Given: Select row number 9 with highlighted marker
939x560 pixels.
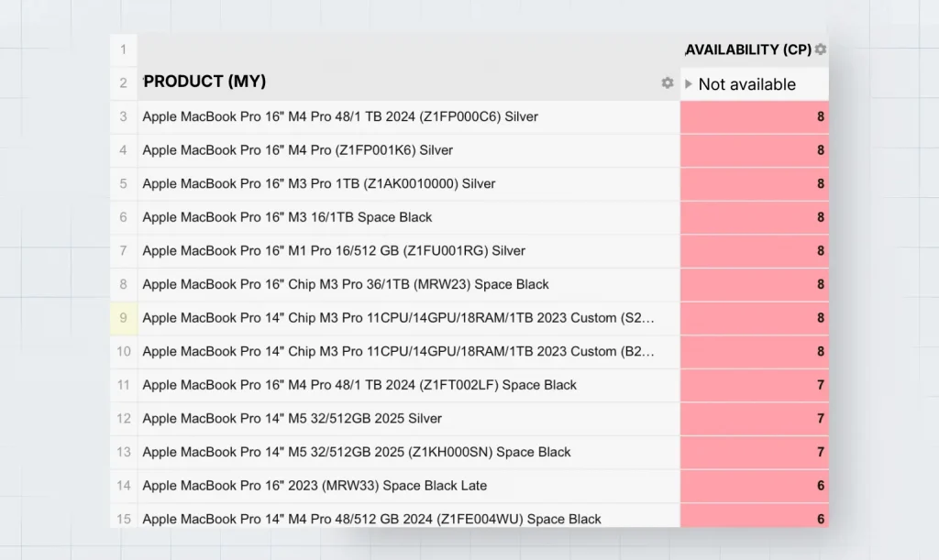Looking at the screenshot, I should (123, 318).
